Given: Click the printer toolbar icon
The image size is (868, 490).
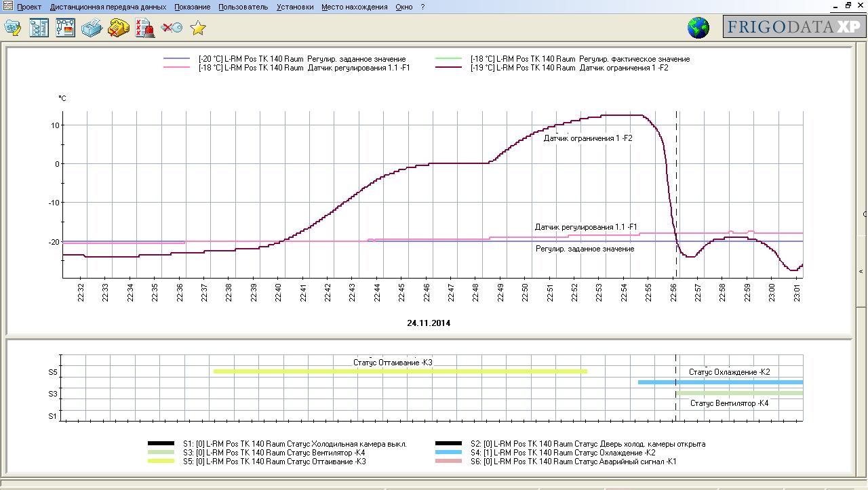Looking at the screenshot, I should (92, 28).
